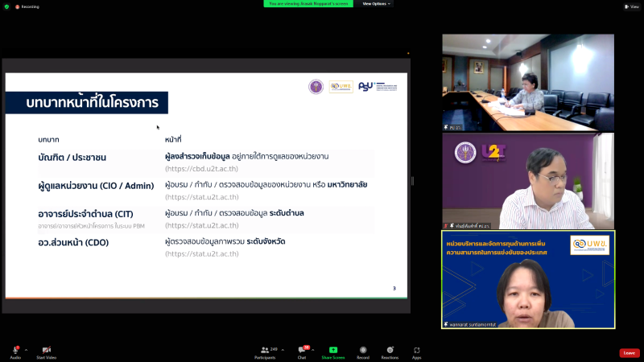The height and width of the screenshot is (362, 644).
Task: Select the middle participant video with purple background
Action: click(527, 181)
